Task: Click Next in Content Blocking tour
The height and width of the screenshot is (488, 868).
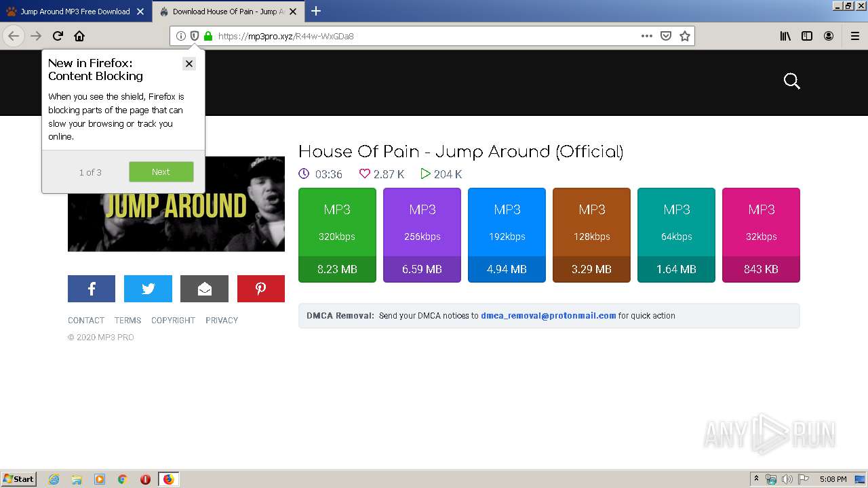Action: [161, 171]
